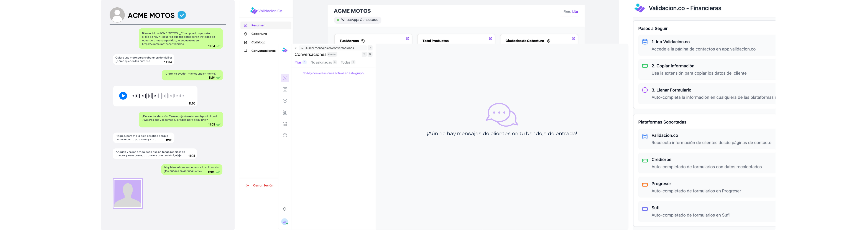Open the ACME MOTOS profile avatar in the chat
868x230 pixels.
coord(117,15)
